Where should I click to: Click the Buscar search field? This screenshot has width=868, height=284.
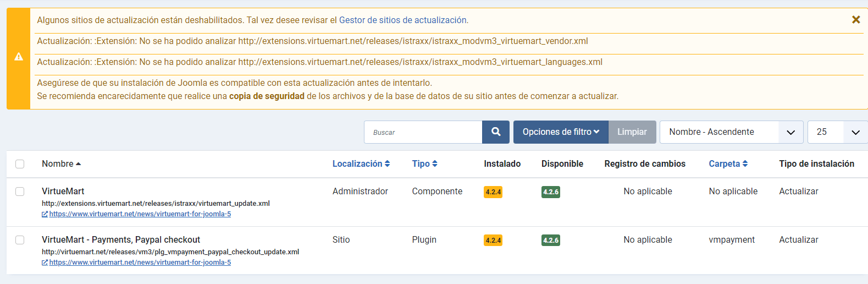[x=423, y=132]
